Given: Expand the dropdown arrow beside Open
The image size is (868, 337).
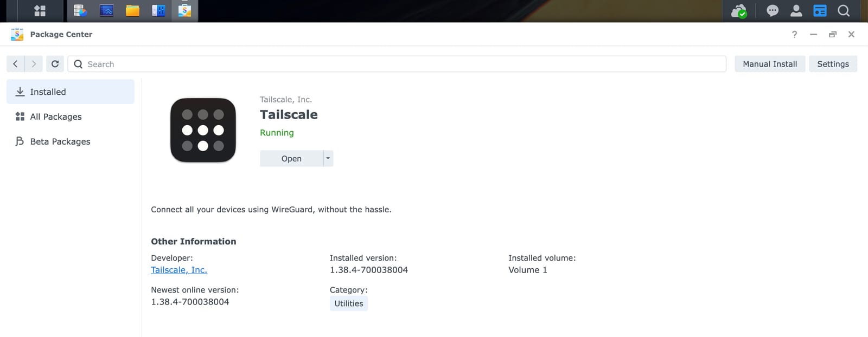Looking at the screenshot, I should 328,158.
